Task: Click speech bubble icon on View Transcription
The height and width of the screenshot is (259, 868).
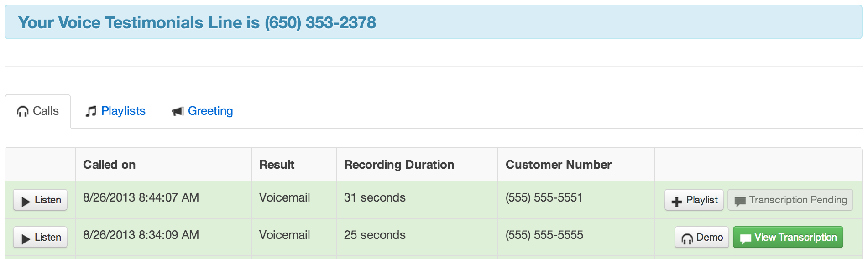Action: tap(745, 238)
